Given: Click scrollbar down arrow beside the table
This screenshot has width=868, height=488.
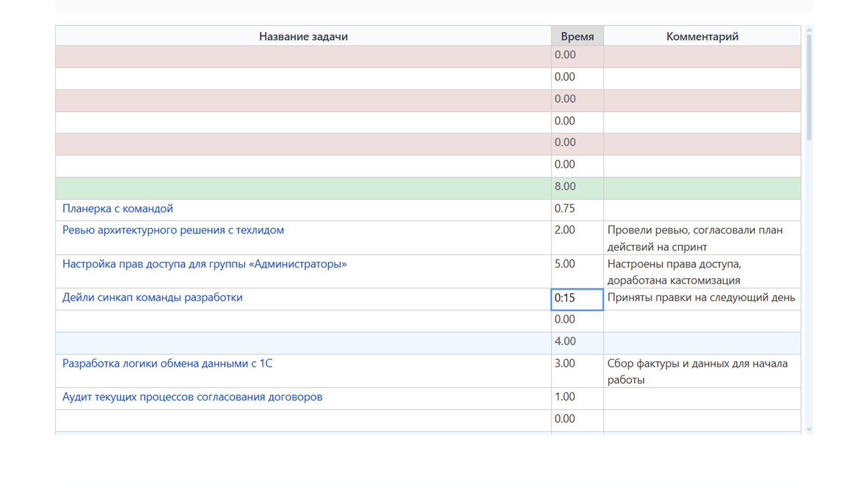Looking at the screenshot, I should pyautogui.click(x=809, y=430).
